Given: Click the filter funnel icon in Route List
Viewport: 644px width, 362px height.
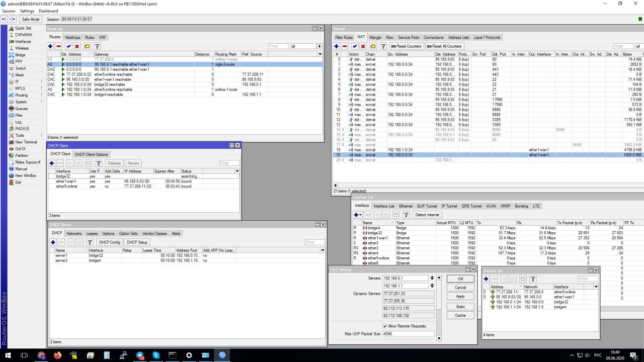Looking at the screenshot, I should tap(97, 46).
